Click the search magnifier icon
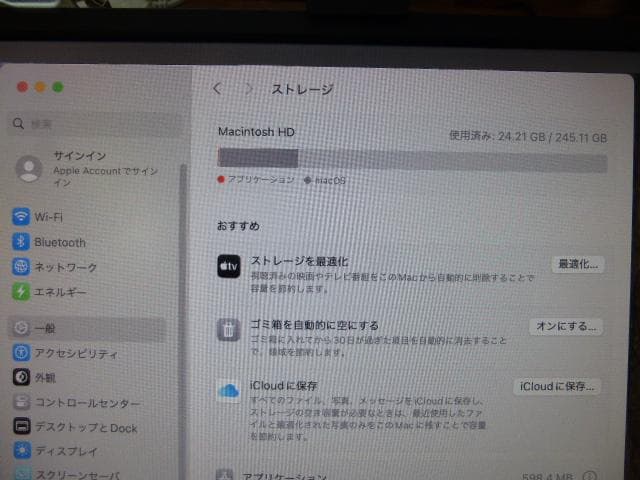The image size is (640, 480). [x=18, y=123]
